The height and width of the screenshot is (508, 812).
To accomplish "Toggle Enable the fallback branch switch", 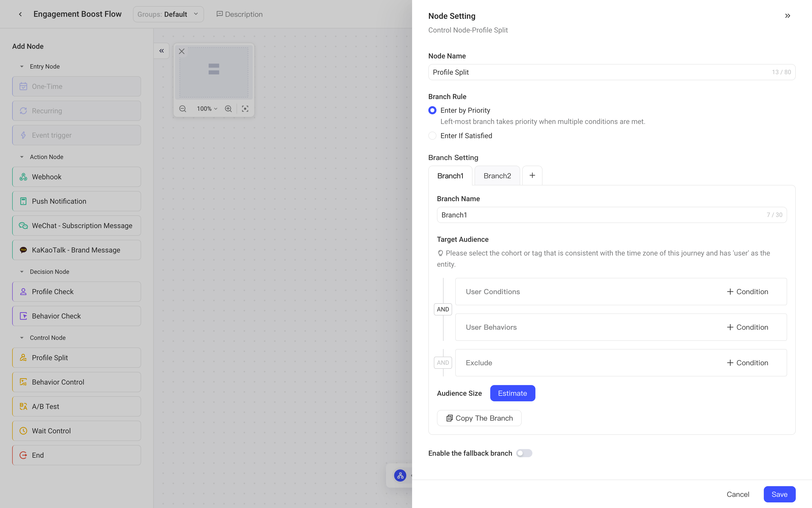I will [x=524, y=453].
